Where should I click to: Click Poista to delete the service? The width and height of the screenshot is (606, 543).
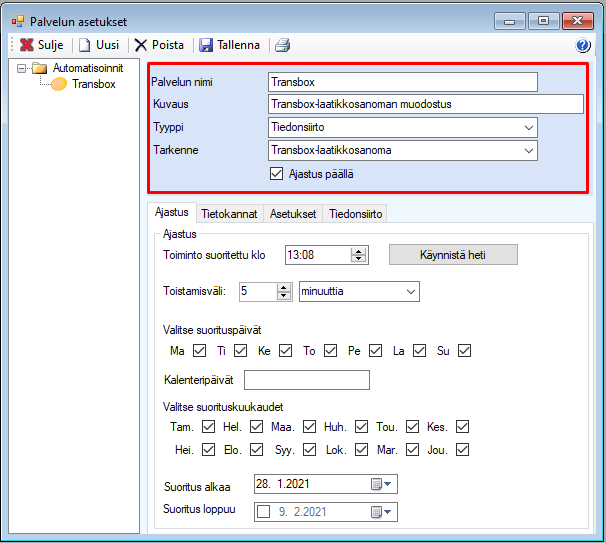pos(159,45)
